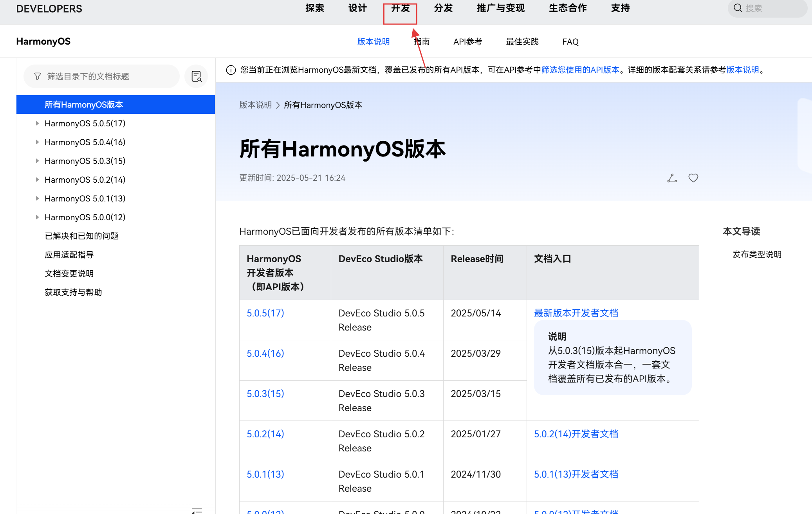The height and width of the screenshot is (514, 812).
Task: Click the info circle icon in notice bar
Action: click(x=231, y=70)
